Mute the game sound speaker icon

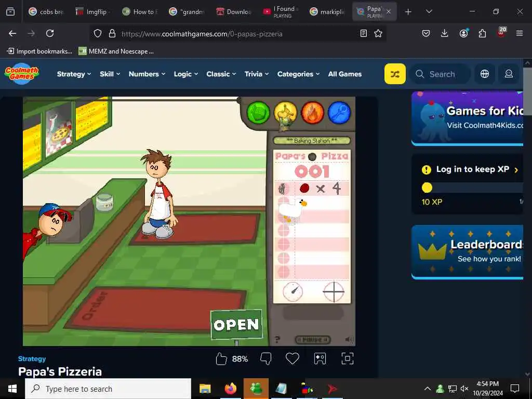349,339
